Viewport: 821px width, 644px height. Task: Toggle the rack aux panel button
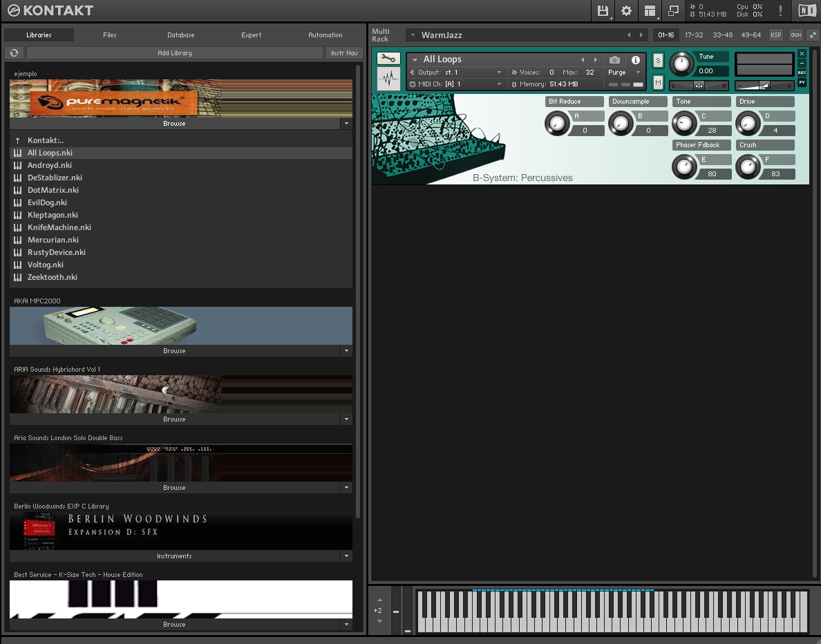pos(796,35)
